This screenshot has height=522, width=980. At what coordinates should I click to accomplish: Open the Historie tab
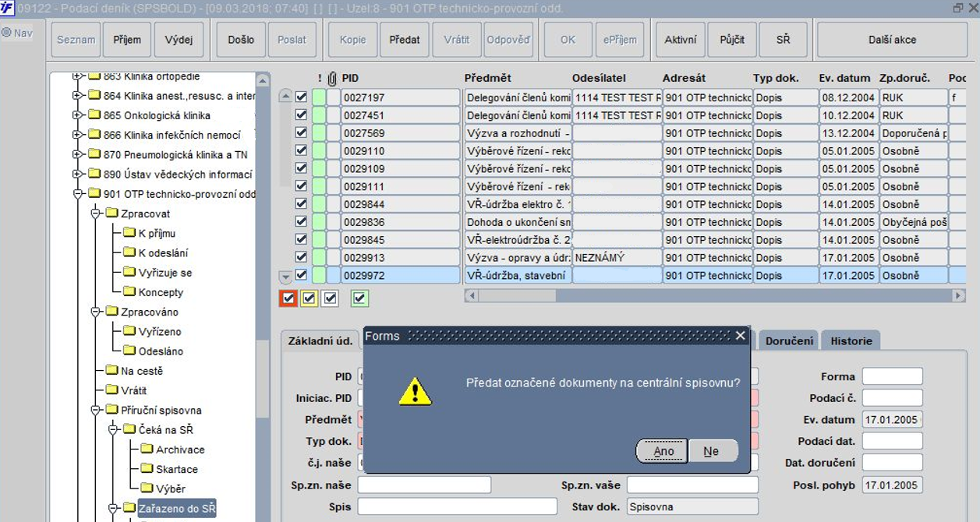point(851,340)
